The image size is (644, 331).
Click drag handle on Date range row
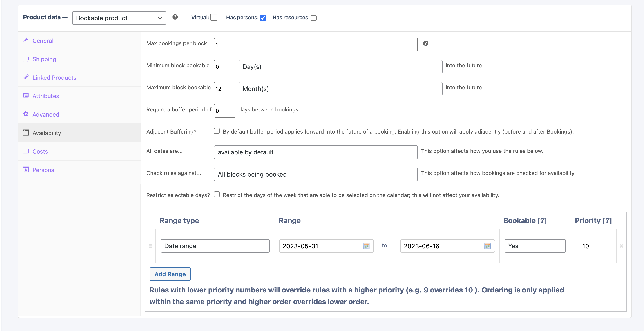point(150,246)
